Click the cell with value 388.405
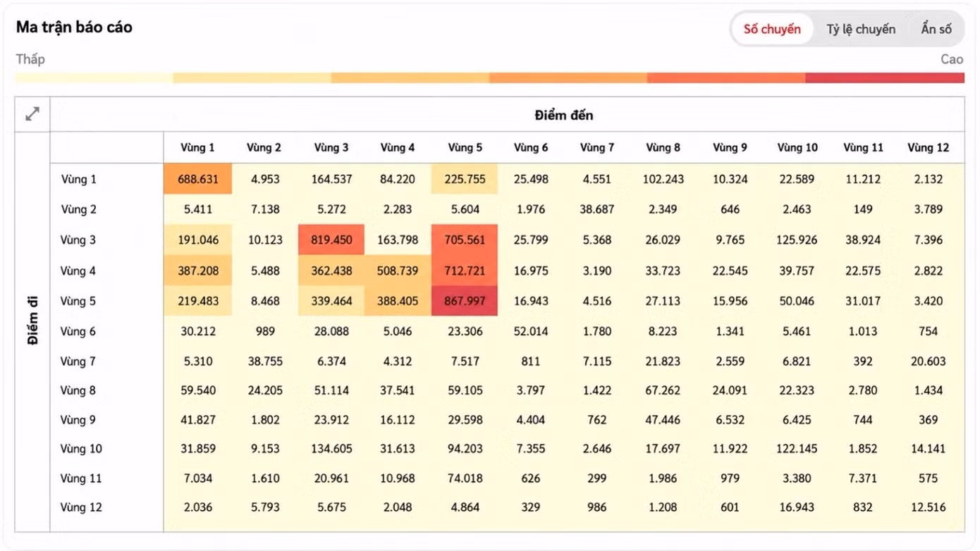This screenshot has width=980, height=551. click(398, 301)
